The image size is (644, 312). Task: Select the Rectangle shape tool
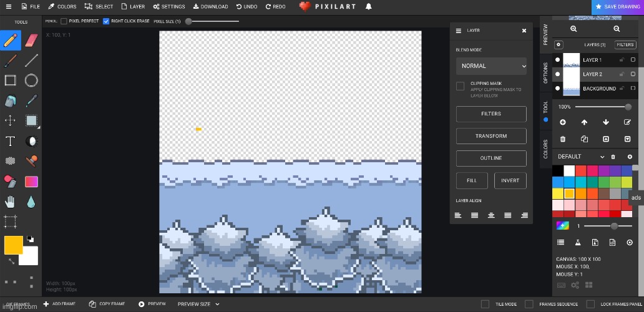pyautogui.click(x=10, y=80)
